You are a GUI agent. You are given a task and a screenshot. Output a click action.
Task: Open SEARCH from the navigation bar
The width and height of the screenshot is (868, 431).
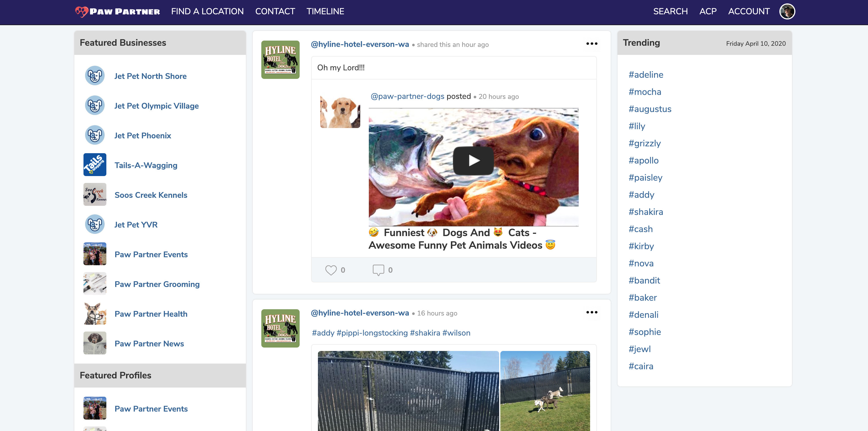click(x=670, y=11)
